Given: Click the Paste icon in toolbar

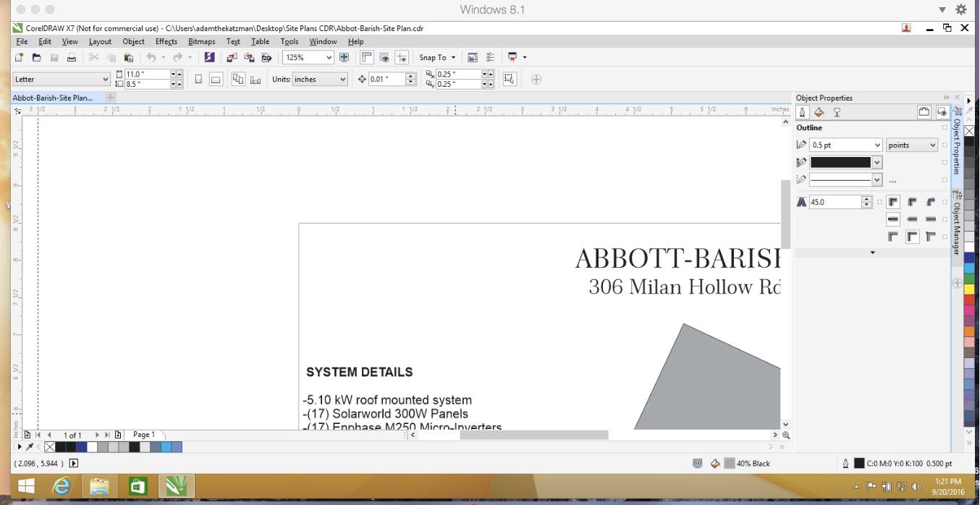Looking at the screenshot, I should pyautogui.click(x=129, y=58).
